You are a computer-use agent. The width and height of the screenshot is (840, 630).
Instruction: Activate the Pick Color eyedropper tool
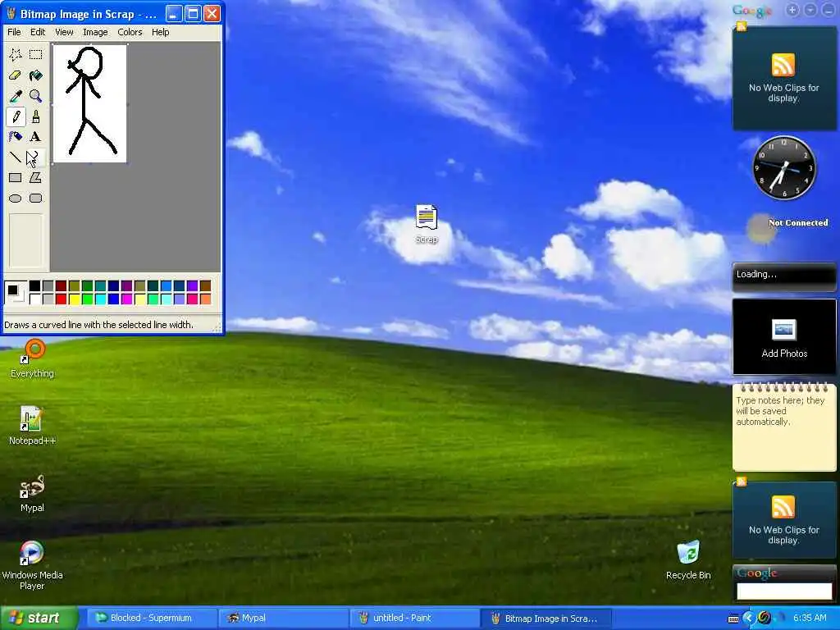click(x=16, y=96)
